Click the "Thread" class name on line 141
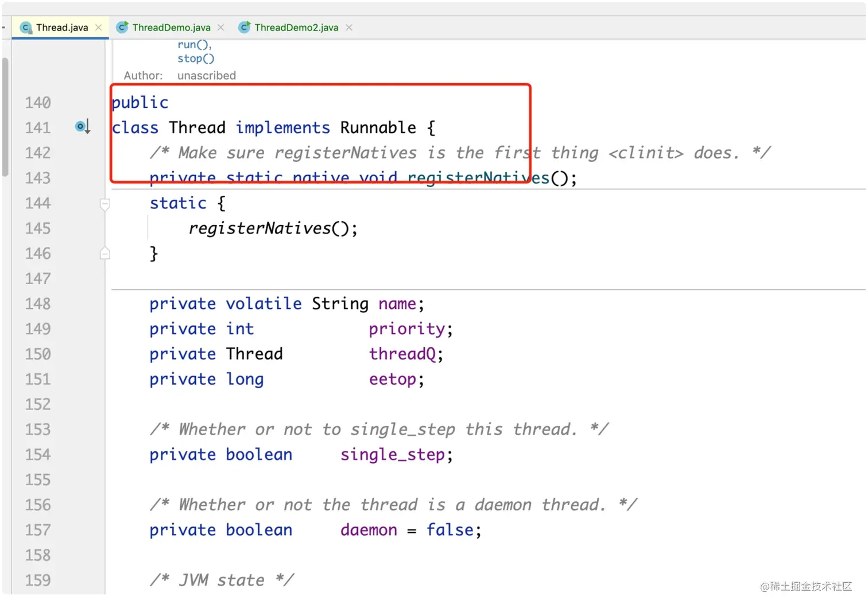Image resolution: width=868 pixels, height=608 pixels. [197, 127]
